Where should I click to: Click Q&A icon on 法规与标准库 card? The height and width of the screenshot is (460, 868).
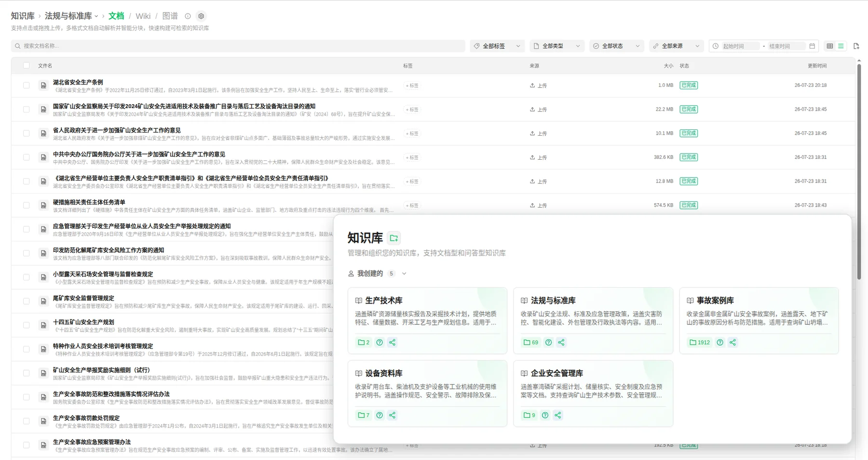548,342
